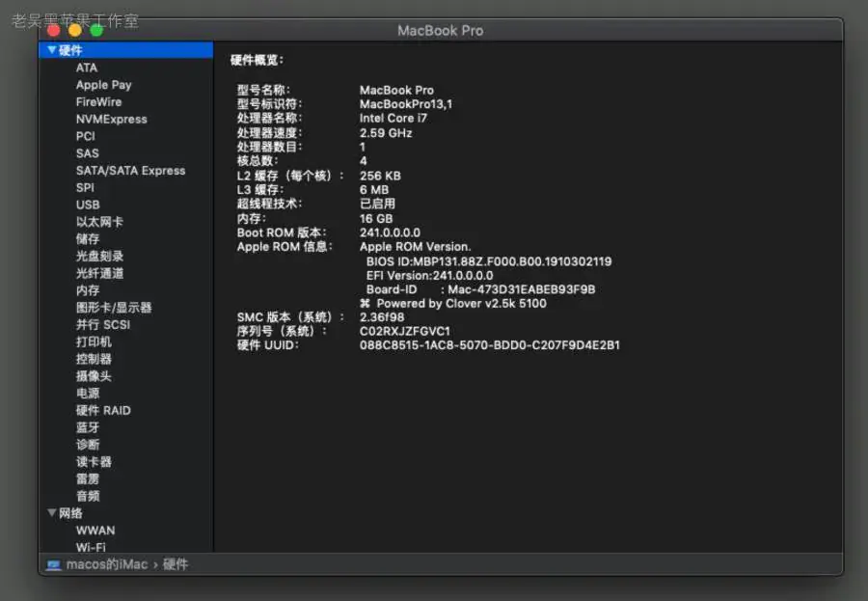The height and width of the screenshot is (601, 868).
Task: Select SPI in the sidebar
Action: [x=85, y=188]
